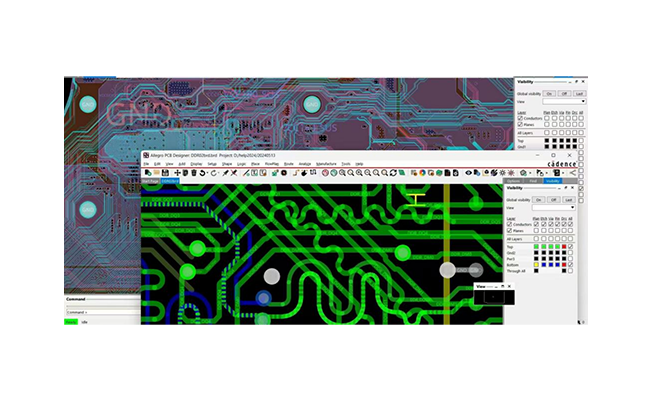This screenshot has height=400, width=652.
Task: Toggle the All checkbox for Bottom layer
Action: [570, 264]
